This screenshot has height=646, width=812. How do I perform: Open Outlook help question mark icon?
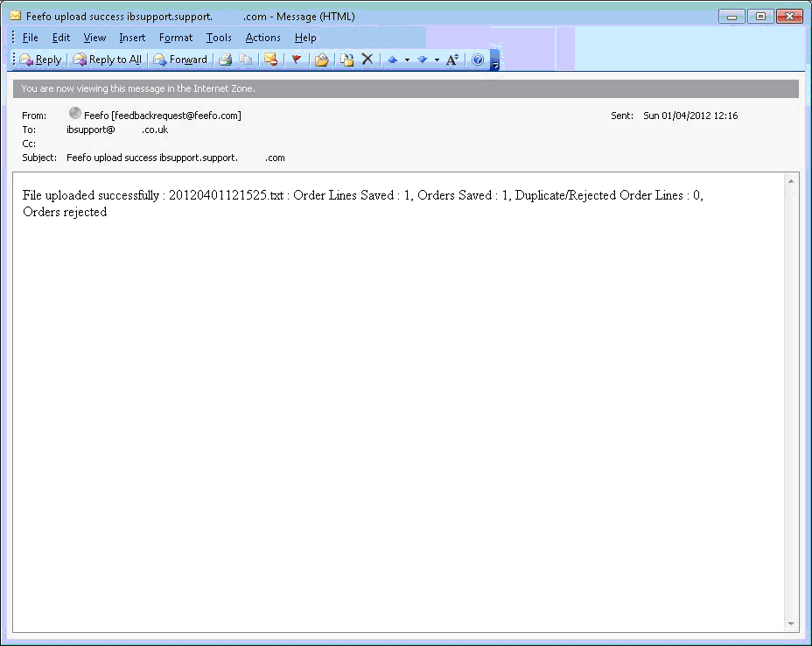point(478,60)
